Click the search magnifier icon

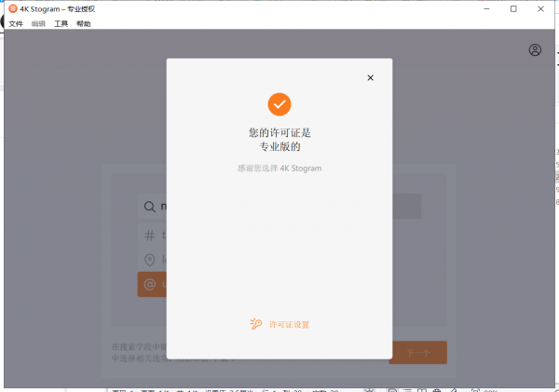click(150, 207)
